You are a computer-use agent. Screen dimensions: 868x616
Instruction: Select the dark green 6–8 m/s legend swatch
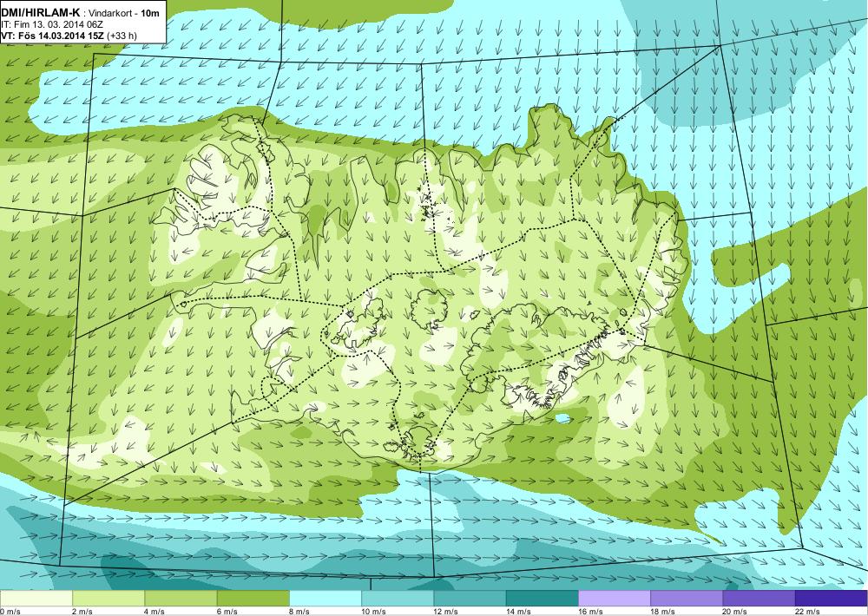point(253,599)
